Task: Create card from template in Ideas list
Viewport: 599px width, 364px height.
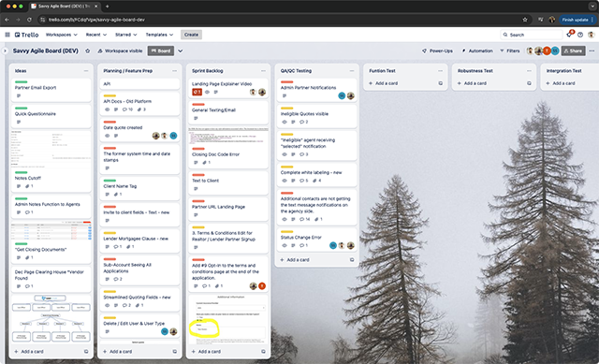Action: click(x=86, y=352)
